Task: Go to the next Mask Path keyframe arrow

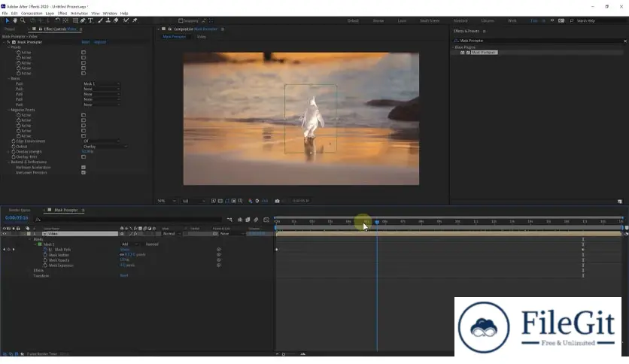Action: point(14,250)
